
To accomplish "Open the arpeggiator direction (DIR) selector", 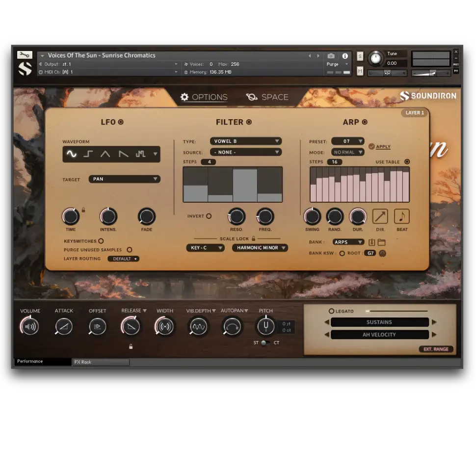I will [380, 217].
